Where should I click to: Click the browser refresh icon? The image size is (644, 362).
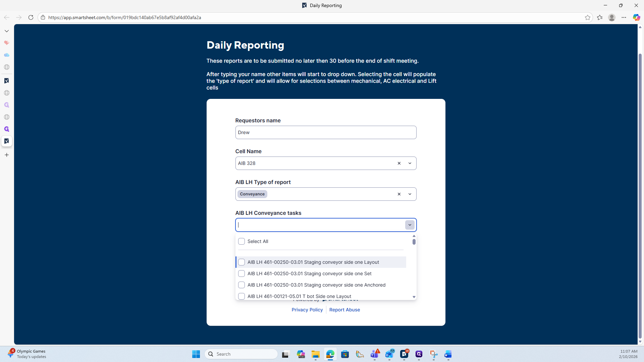point(31,17)
